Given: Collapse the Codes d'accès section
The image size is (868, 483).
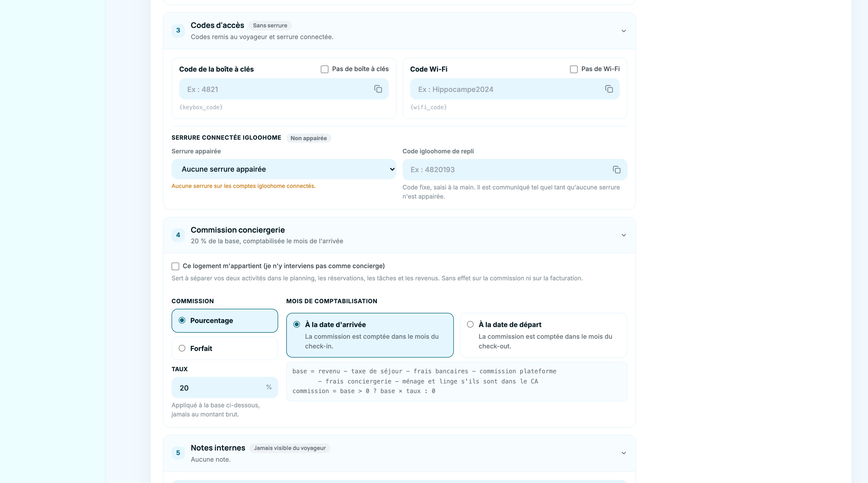Looking at the screenshot, I should click(624, 31).
